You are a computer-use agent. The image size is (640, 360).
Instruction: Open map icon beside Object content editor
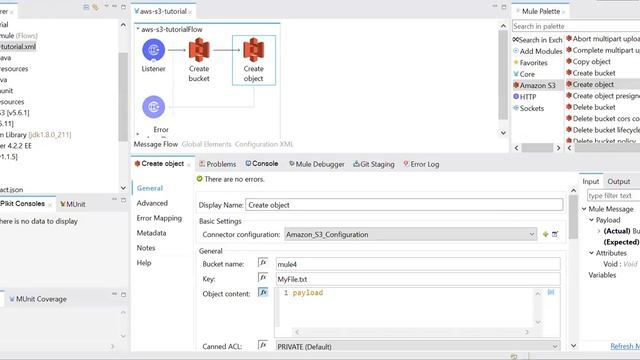551,292
